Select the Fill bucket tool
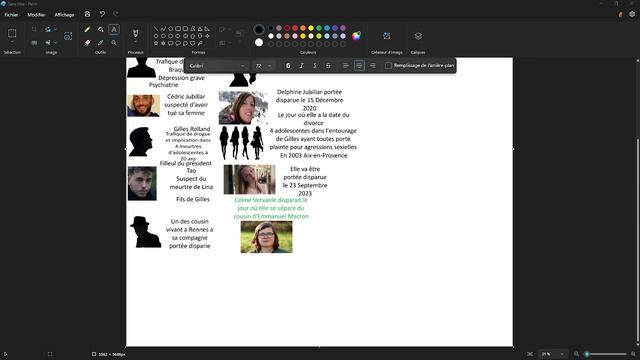 click(101, 29)
